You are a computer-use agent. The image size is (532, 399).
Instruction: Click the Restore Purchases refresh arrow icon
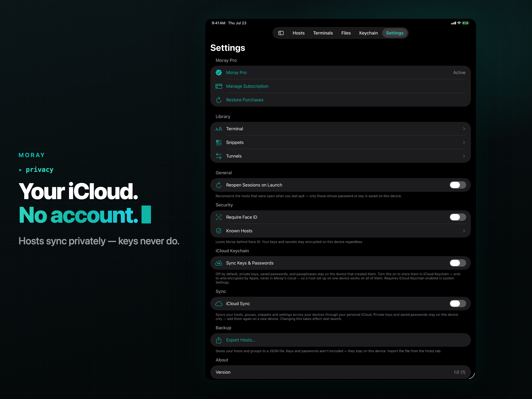click(219, 100)
